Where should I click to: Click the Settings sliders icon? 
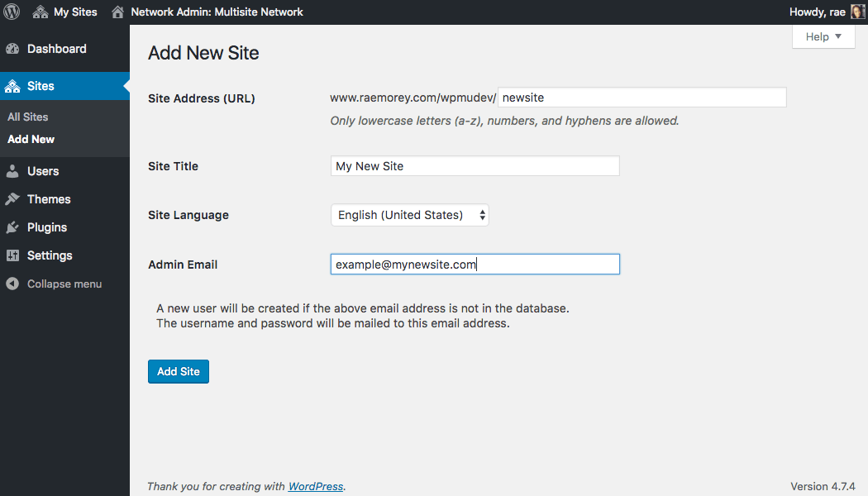[x=12, y=255]
